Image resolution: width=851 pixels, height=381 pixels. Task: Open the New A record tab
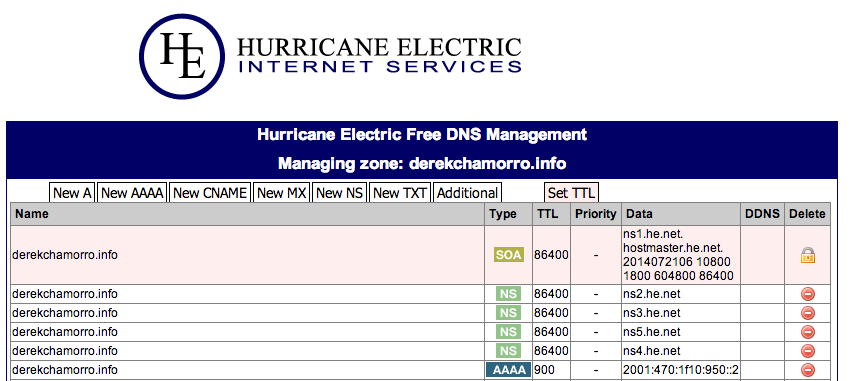[x=73, y=193]
